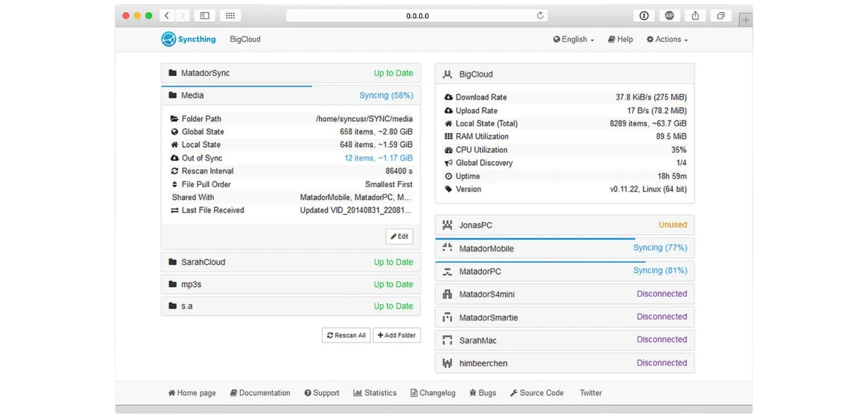The width and height of the screenshot is (868, 418).
Task: Click the Syncthing logo icon
Action: point(169,39)
